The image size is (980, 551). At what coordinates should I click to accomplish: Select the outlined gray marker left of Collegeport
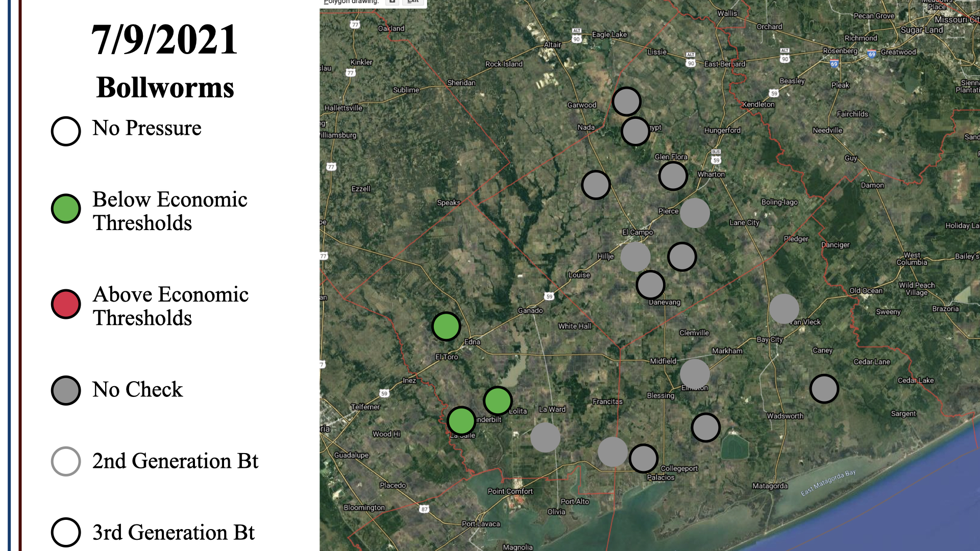click(x=643, y=458)
